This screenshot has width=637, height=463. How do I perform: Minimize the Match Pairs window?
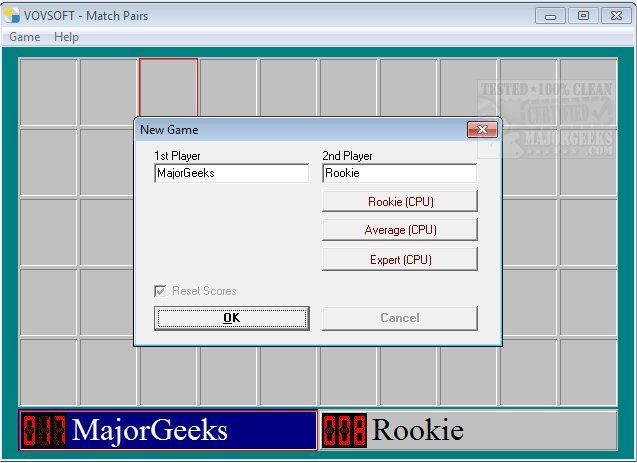(x=550, y=16)
